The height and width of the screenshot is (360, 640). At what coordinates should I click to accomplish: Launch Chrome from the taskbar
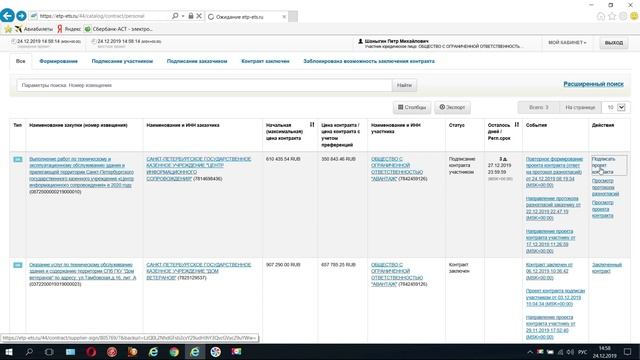tap(174, 352)
